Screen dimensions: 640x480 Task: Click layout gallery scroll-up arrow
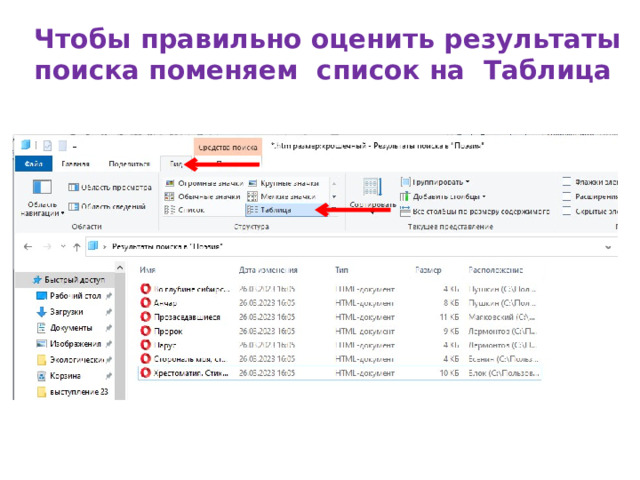point(334,183)
